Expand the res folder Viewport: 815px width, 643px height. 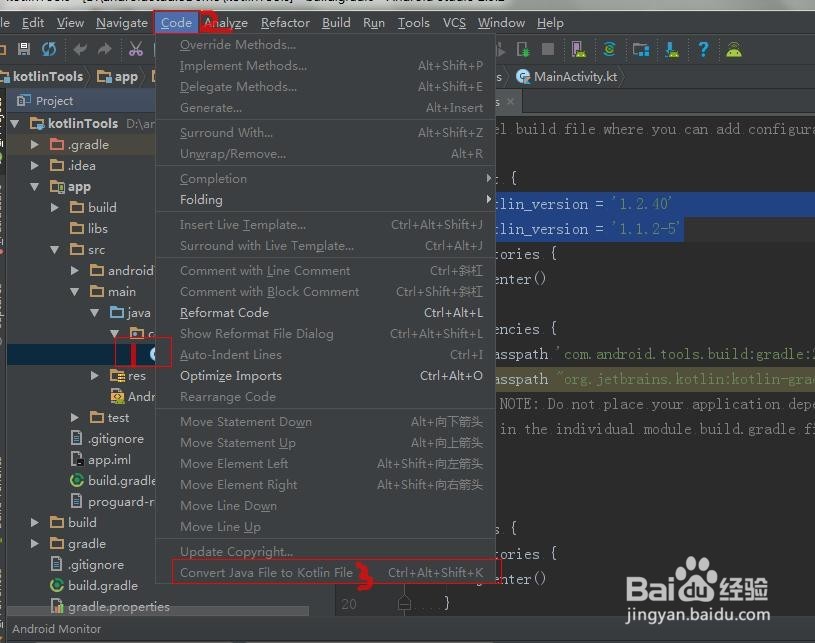point(95,375)
